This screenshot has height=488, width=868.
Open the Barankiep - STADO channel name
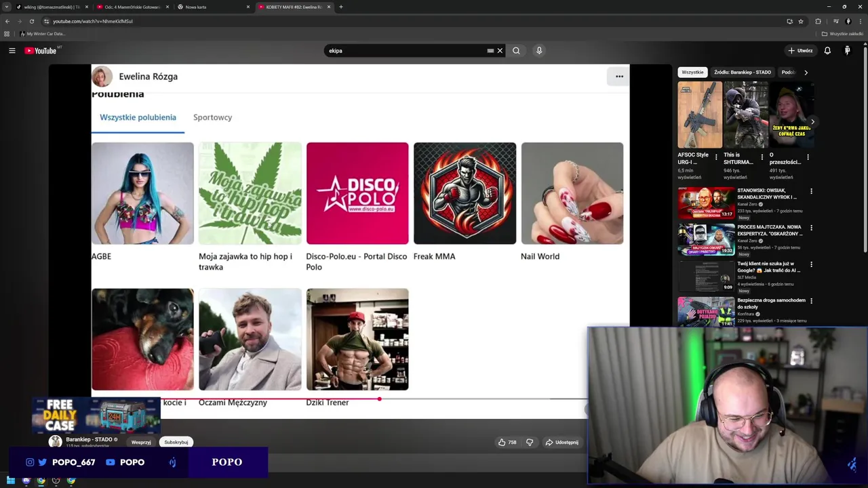click(89, 439)
